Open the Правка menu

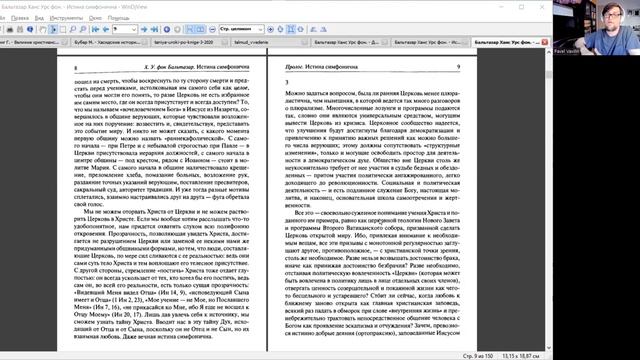(20, 18)
